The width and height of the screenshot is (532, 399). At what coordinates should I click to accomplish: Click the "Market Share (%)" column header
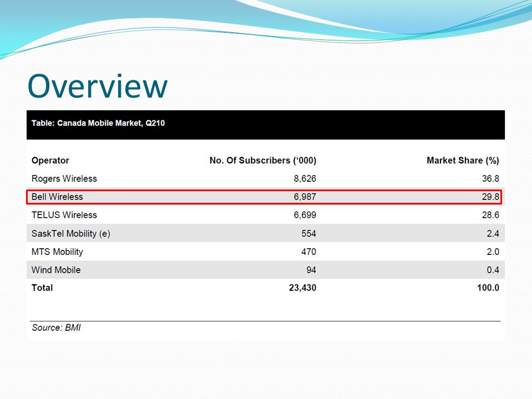pos(463,161)
